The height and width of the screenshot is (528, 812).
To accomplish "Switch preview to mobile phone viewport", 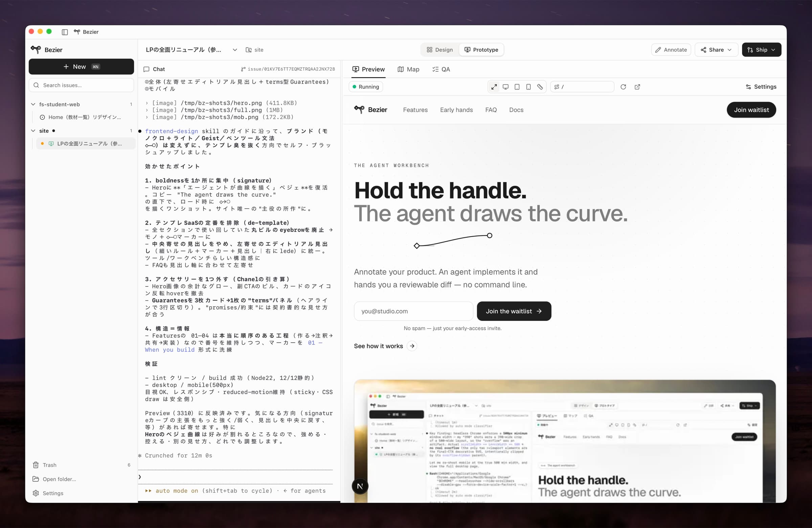I will tap(528, 87).
